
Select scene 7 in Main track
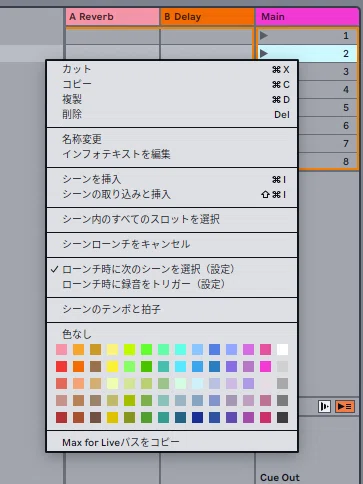pyautogui.click(x=327, y=143)
